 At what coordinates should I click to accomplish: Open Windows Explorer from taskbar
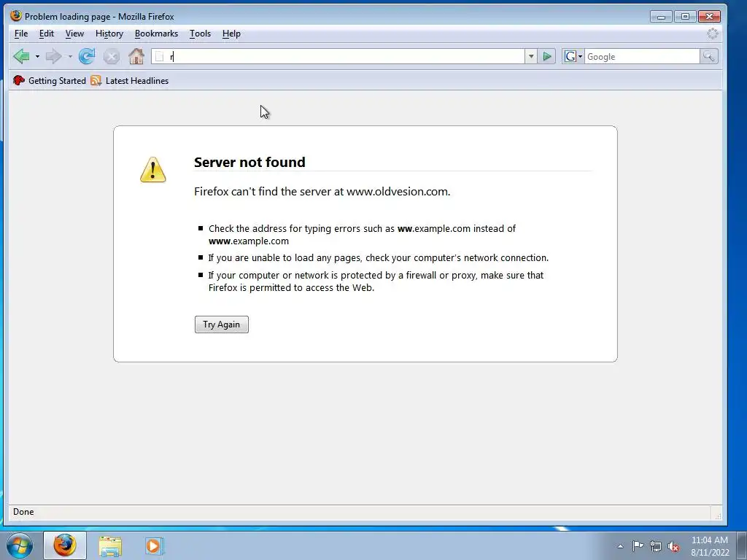[110, 545]
